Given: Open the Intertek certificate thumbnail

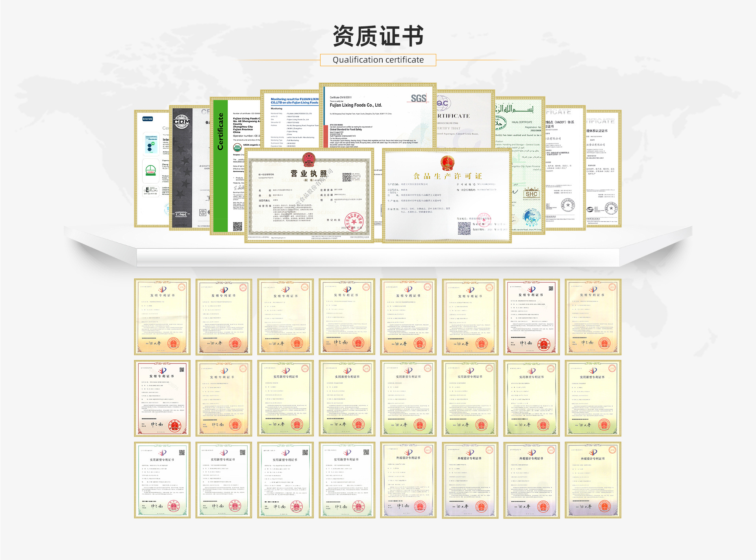Looking at the screenshot, I should [152, 169].
